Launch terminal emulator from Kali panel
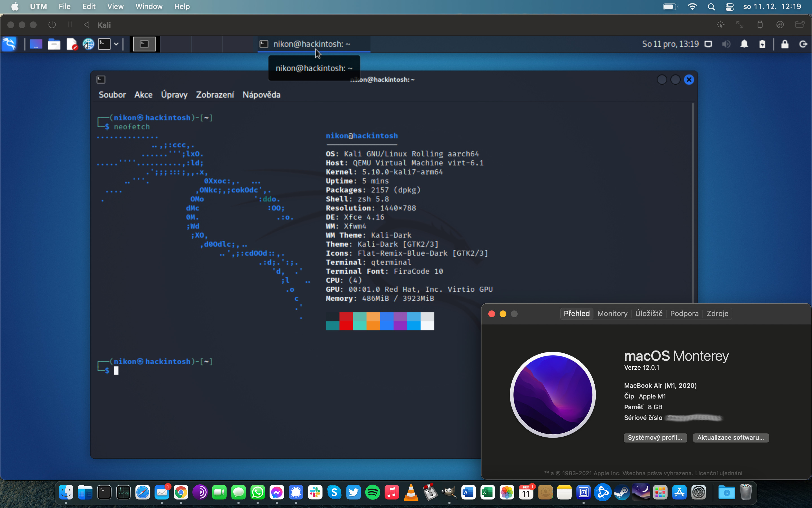 click(x=104, y=44)
